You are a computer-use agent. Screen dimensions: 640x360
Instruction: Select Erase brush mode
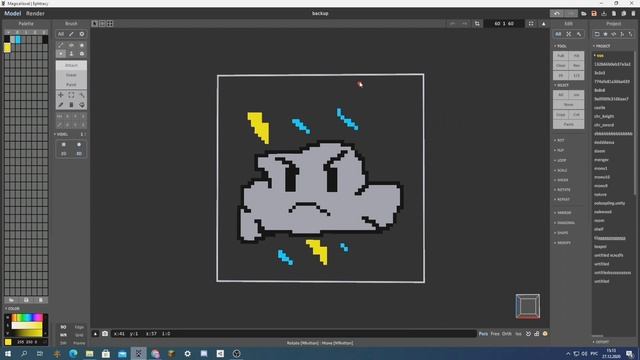[x=71, y=75]
